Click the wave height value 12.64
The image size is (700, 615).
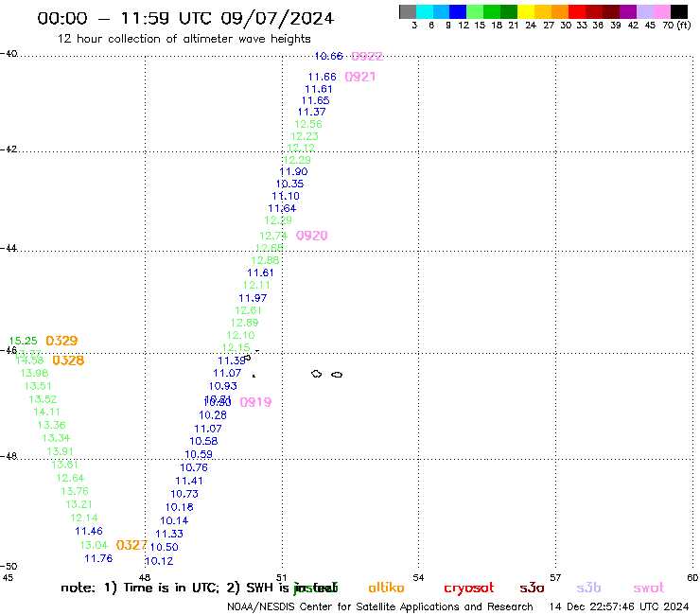70,478
